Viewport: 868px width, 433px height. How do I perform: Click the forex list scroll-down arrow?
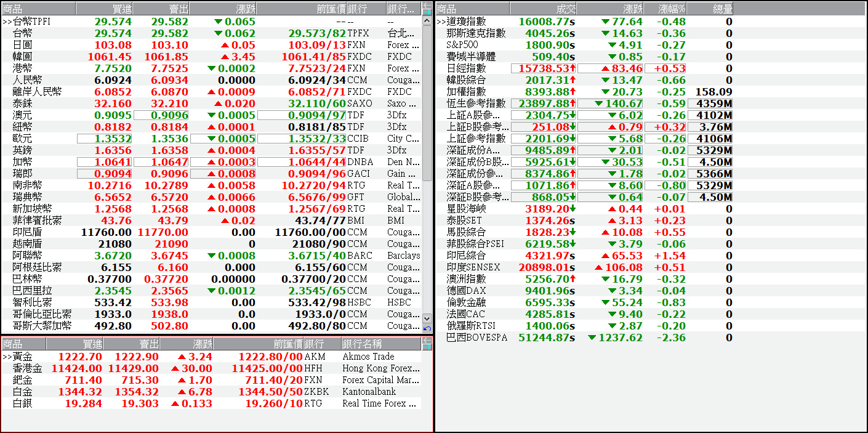427,318
